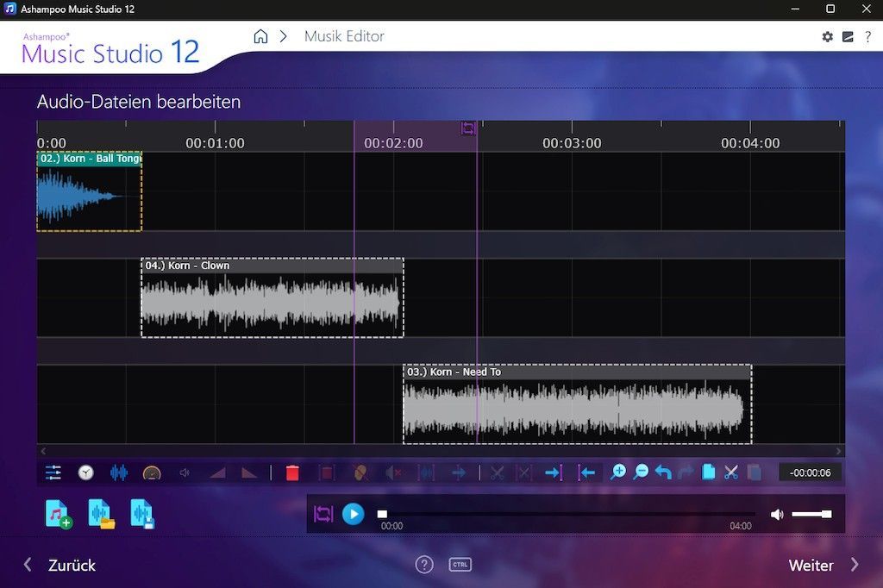Zoom in on the timeline
883x588 pixels.
click(x=618, y=472)
